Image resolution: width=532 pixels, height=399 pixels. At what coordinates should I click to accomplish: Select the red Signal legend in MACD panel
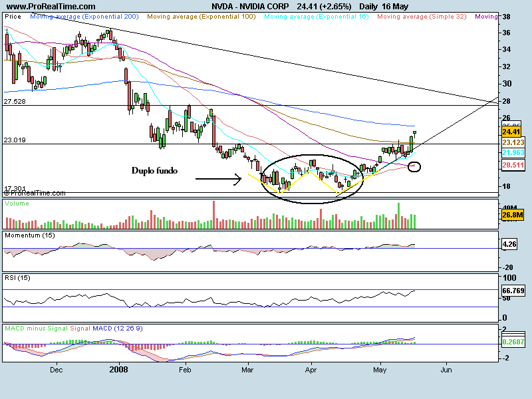[x=80, y=328]
